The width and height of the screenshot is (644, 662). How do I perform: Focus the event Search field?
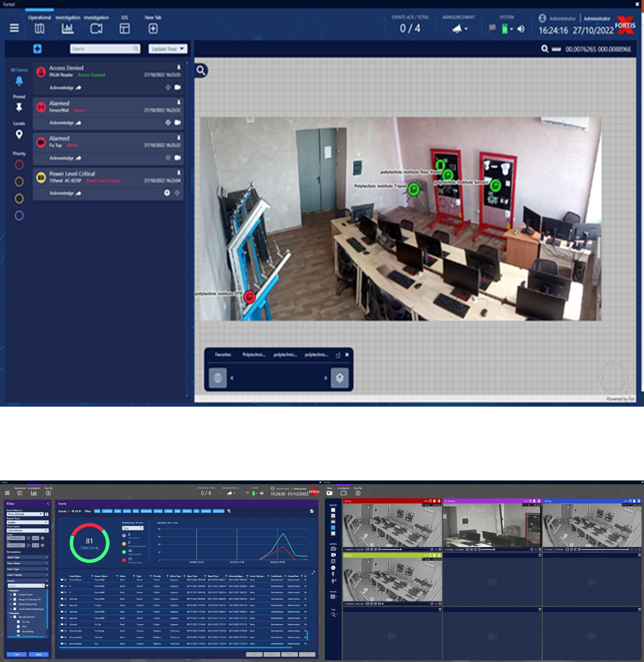coord(105,48)
